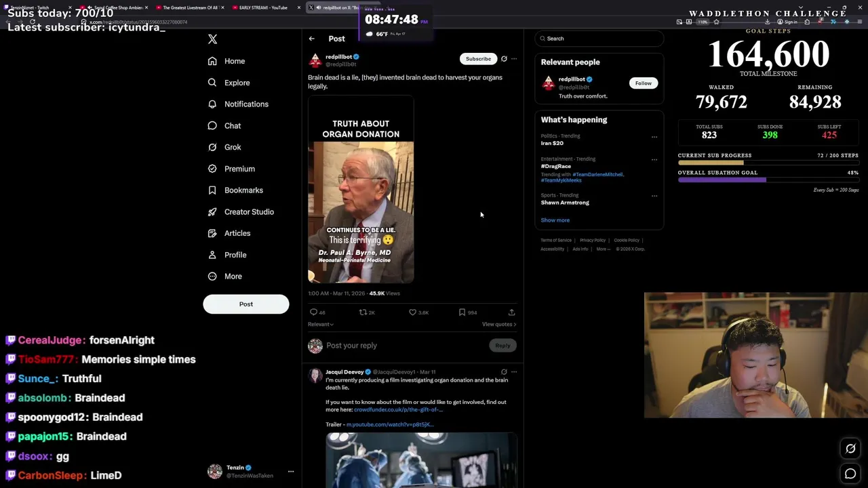This screenshot has width=868, height=488.
Task: Open options for Shawn Armstrong trend
Action: (x=654, y=196)
